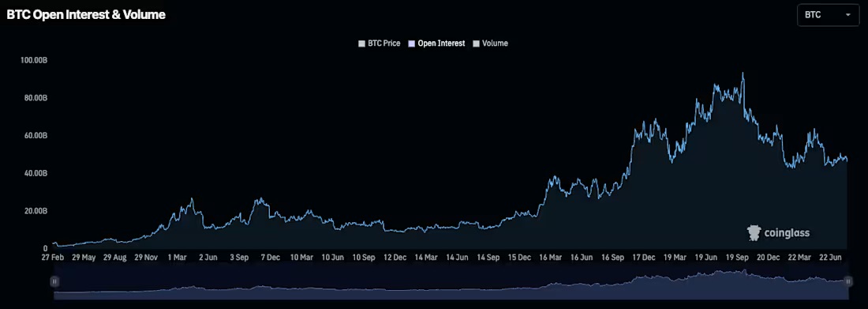Screen dimensions: 868x309
Task: Click the '27 Feb' axis label
Action: tap(52, 258)
